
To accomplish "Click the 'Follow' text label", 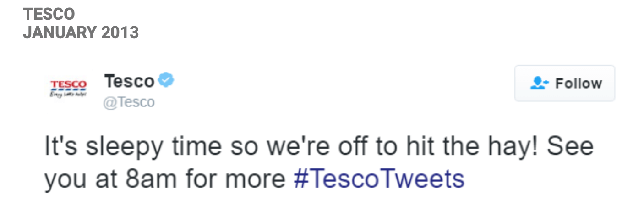I will [x=579, y=84].
